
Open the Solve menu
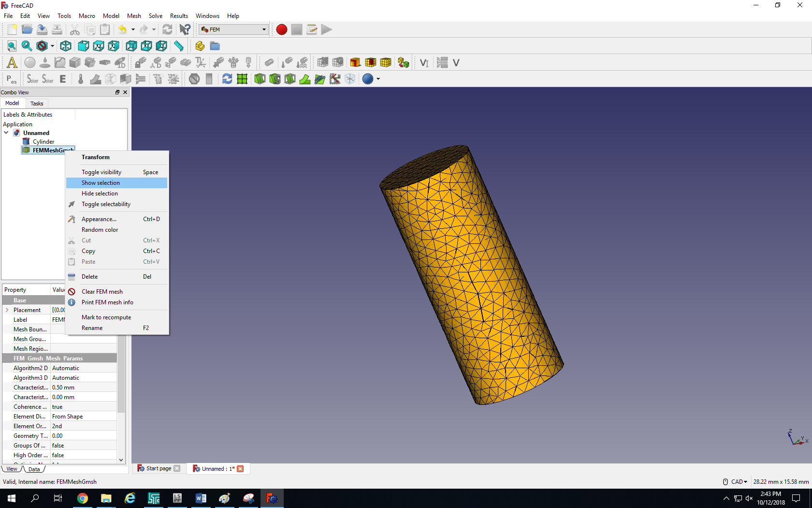(x=155, y=16)
